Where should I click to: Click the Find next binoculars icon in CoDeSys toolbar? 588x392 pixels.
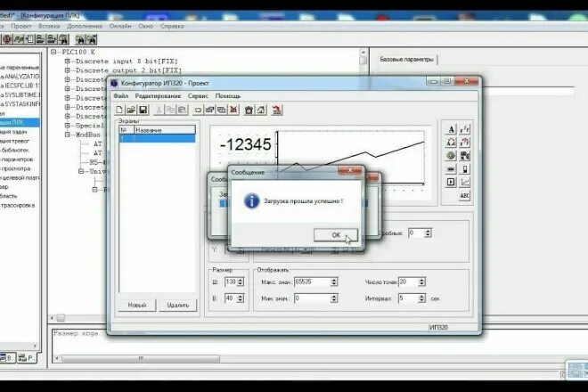(92, 39)
